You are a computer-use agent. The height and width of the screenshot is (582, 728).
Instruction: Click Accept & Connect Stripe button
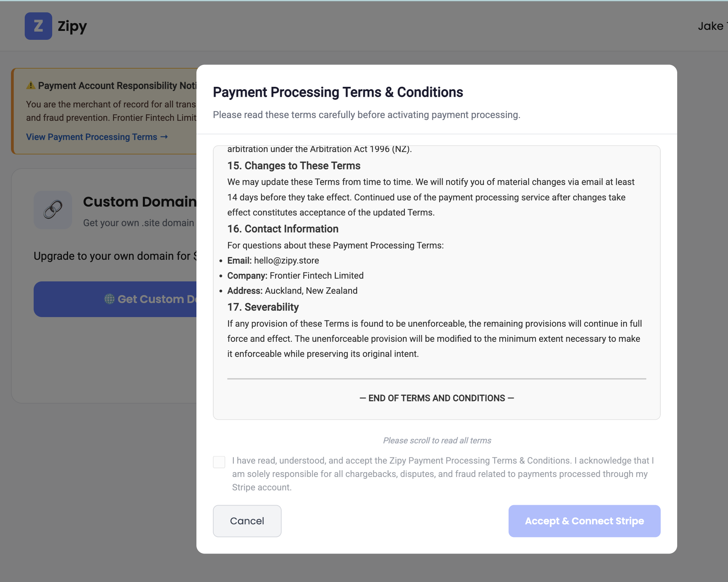(x=584, y=521)
